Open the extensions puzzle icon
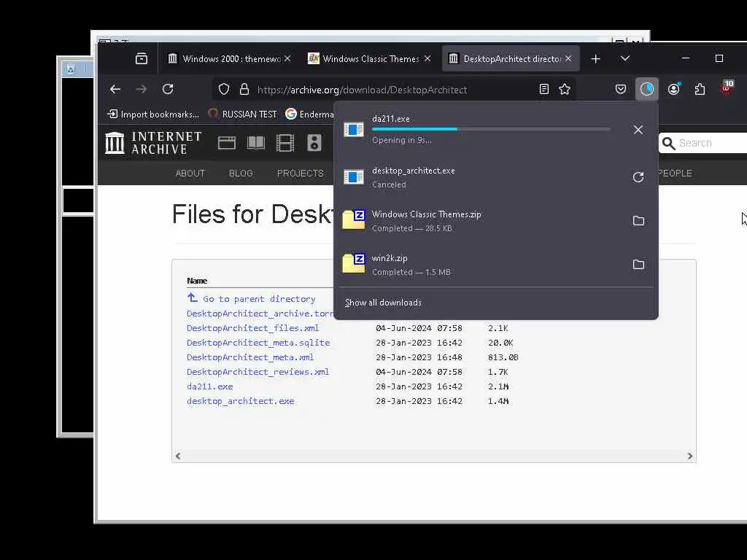The height and width of the screenshot is (560, 747). point(700,89)
